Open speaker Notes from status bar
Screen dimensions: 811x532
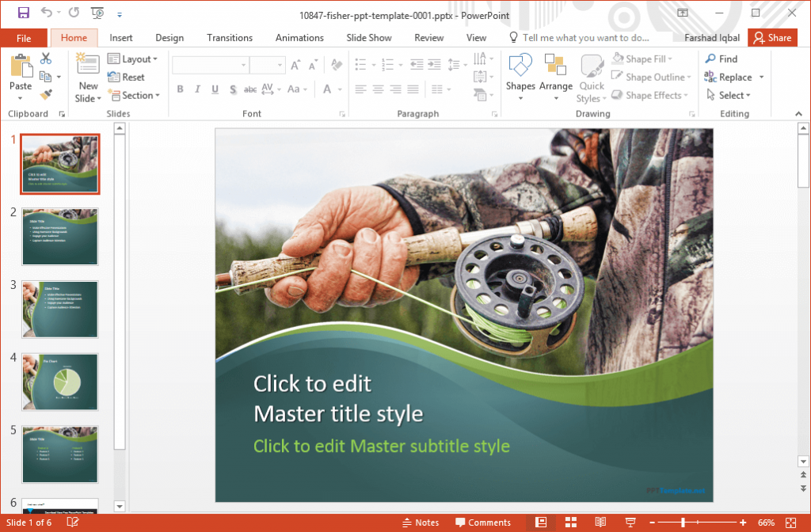421,522
